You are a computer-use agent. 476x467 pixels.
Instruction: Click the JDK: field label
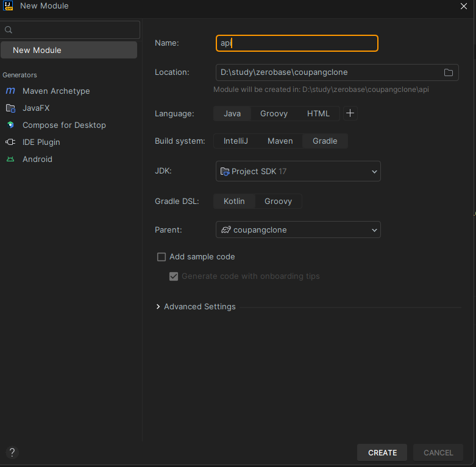(163, 170)
